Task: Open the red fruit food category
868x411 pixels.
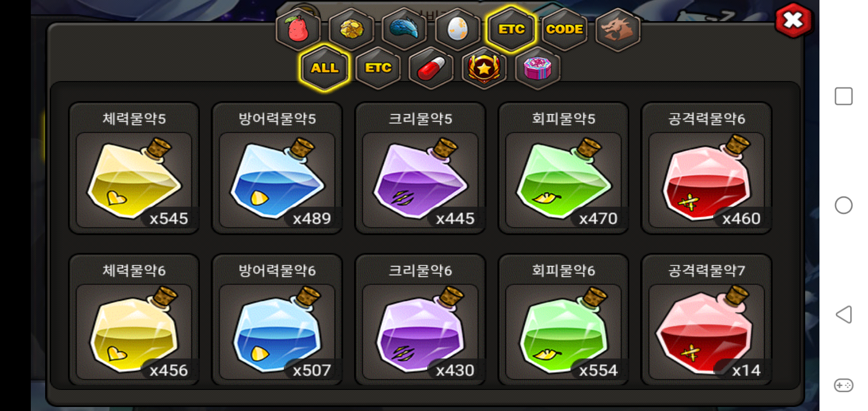Action: 298,29
